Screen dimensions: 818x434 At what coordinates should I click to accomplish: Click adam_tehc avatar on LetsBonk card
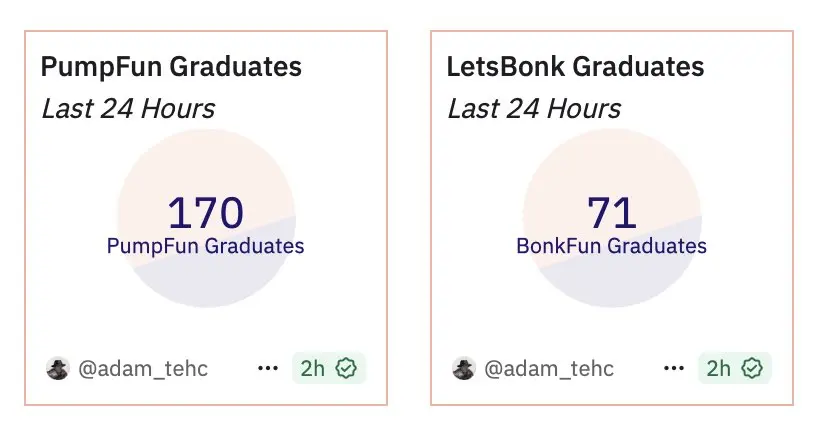(x=464, y=369)
